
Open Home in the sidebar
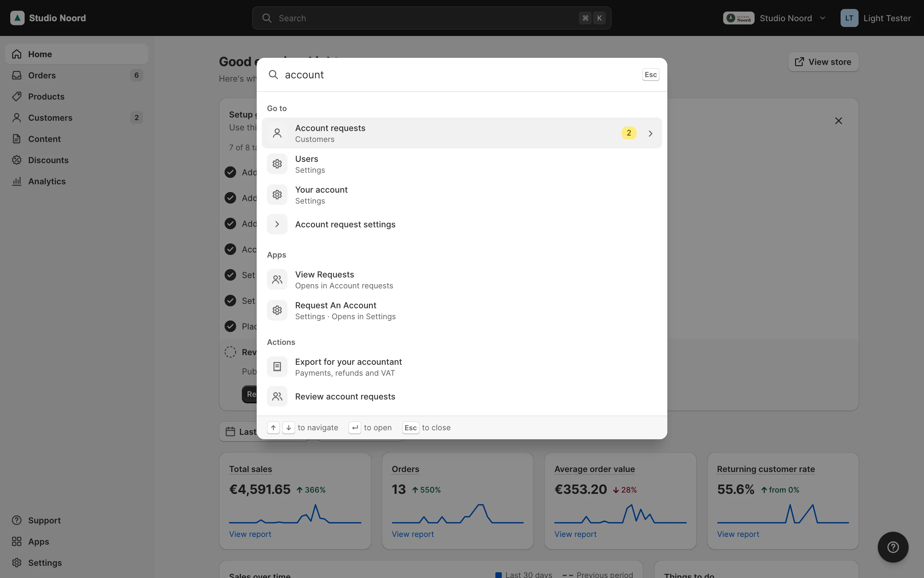coord(76,54)
